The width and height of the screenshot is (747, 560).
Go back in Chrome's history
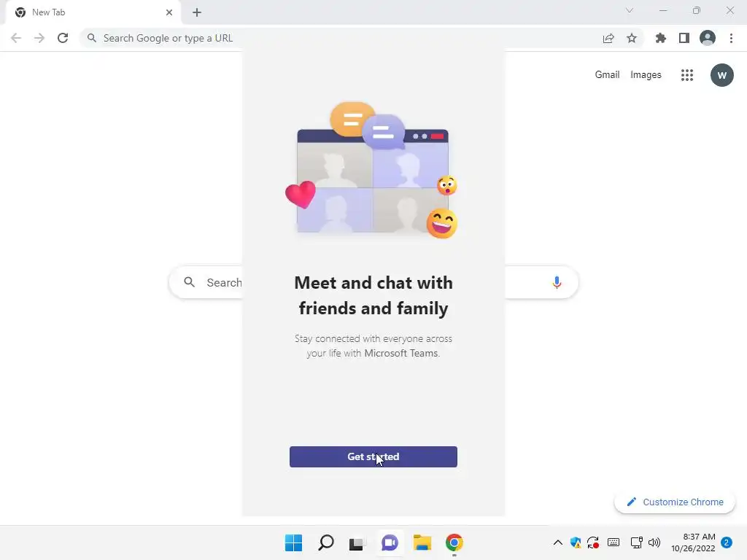click(x=16, y=38)
